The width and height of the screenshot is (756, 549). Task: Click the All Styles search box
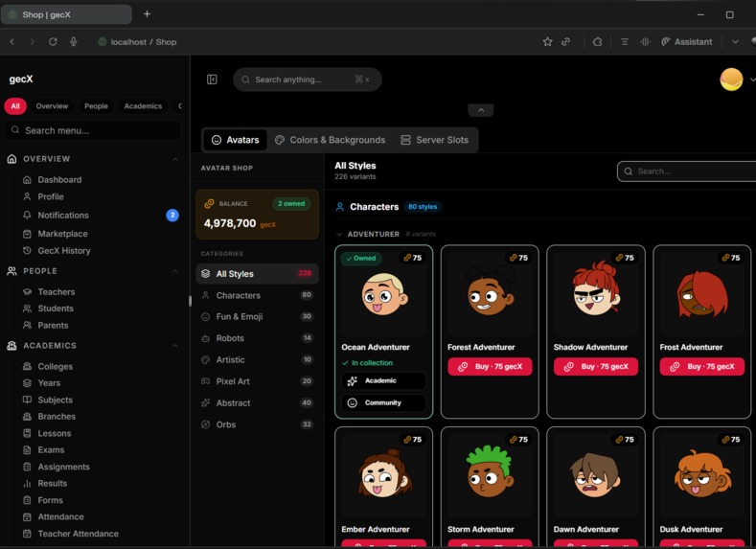(x=687, y=172)
